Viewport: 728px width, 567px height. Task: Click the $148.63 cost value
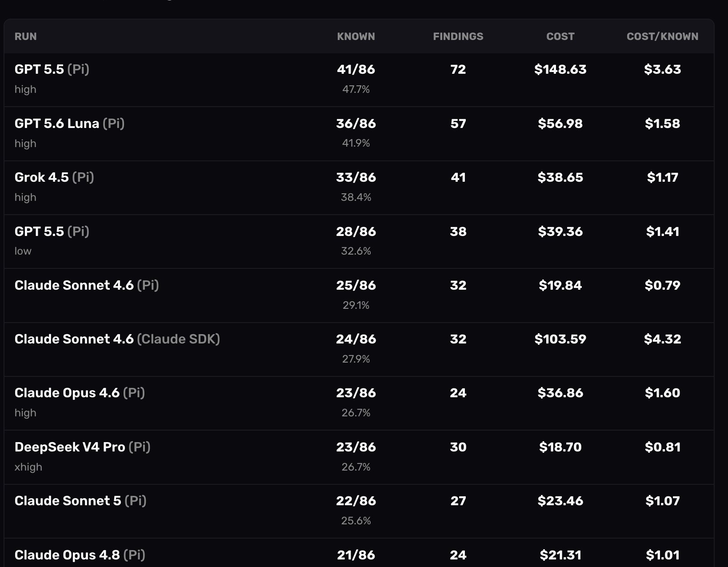tap(560, 69)
